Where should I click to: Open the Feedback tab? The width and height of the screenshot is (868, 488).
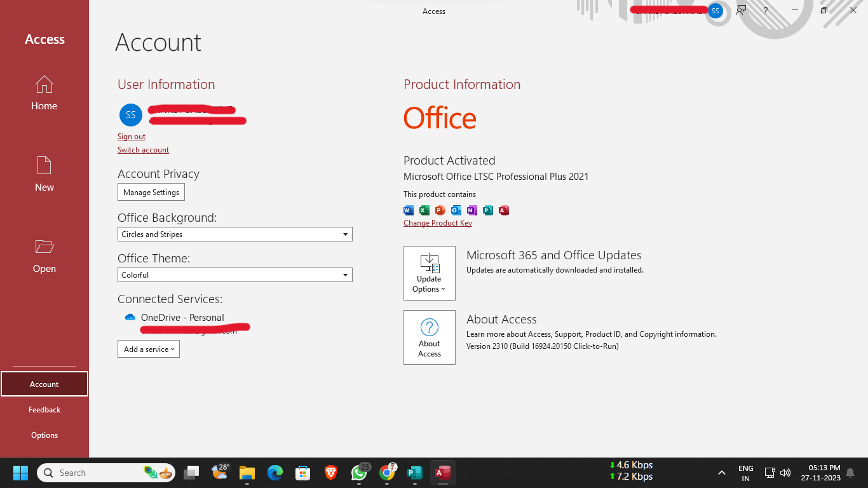[44, 410]
